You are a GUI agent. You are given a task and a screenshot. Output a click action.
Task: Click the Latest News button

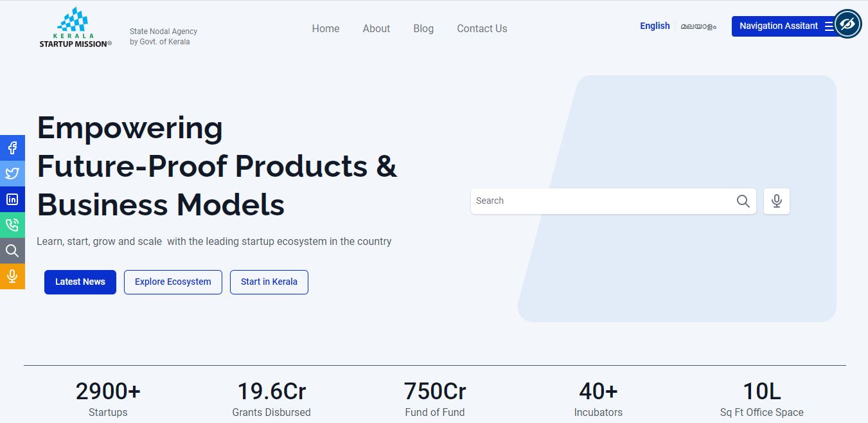[80, 282]
